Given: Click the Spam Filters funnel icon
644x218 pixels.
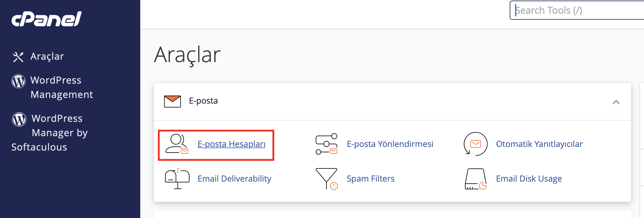Looking at the screenshot, I should tap(326, 179).
